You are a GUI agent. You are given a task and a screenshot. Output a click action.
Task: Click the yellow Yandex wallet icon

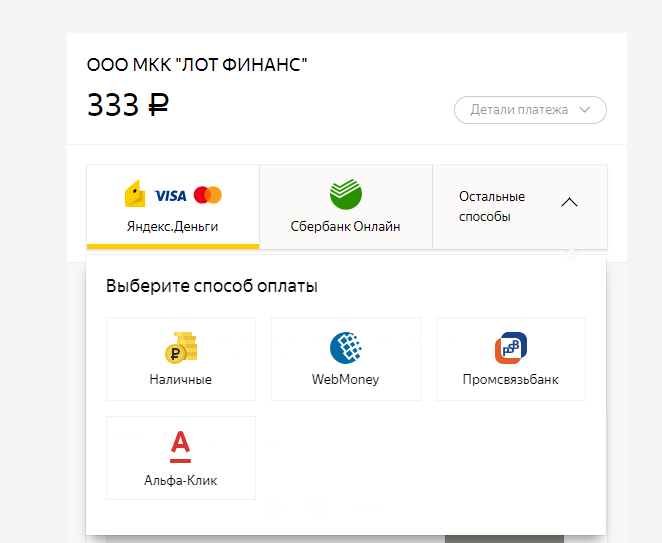click(136, 194)
